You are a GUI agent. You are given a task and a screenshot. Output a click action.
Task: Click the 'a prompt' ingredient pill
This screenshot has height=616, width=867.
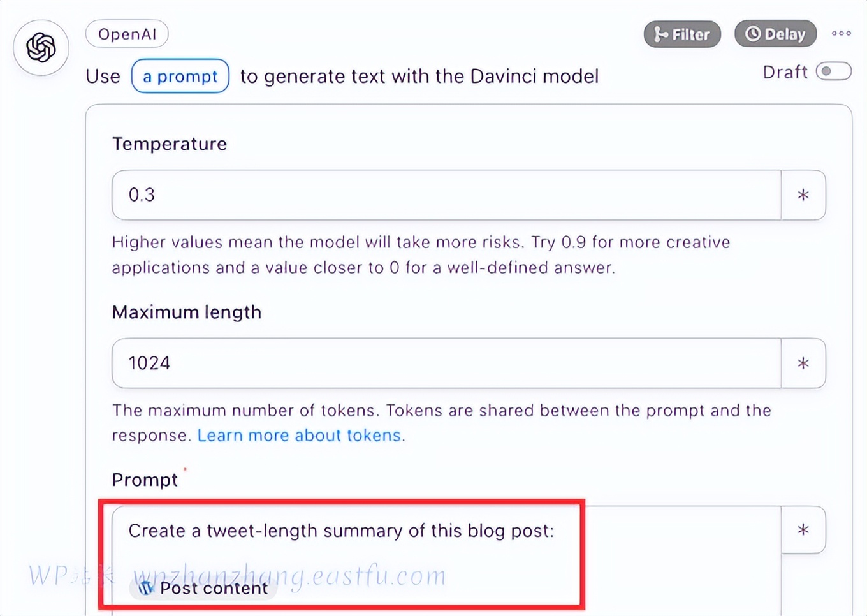coord(180,77)
